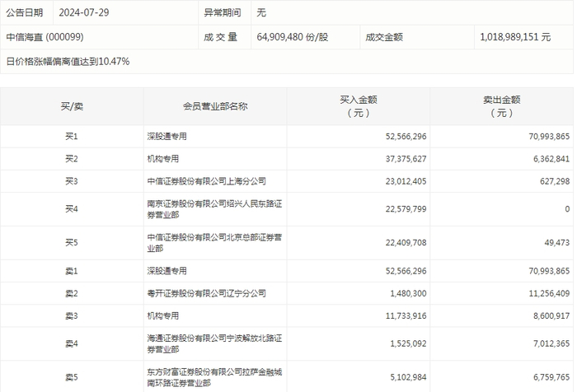Click sell amount 8,600,917
The image size is (577, 392).
(x=551, y=316)
